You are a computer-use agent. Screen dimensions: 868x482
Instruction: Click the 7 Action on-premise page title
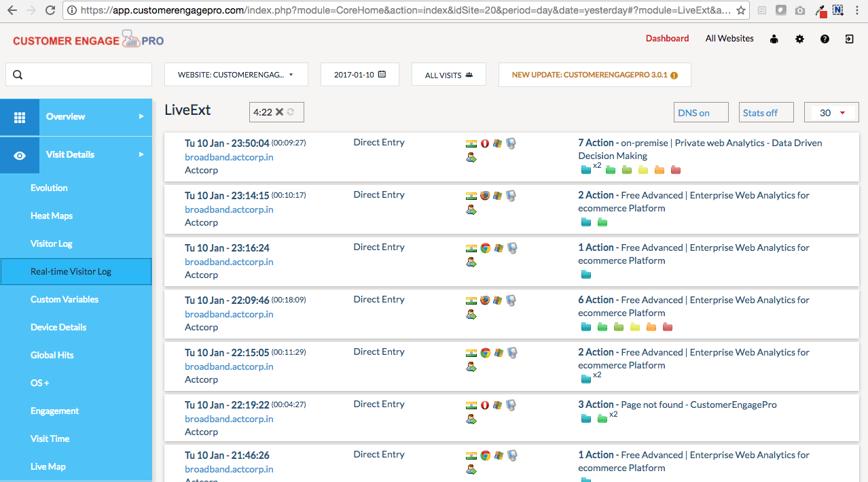pos(700,150)
